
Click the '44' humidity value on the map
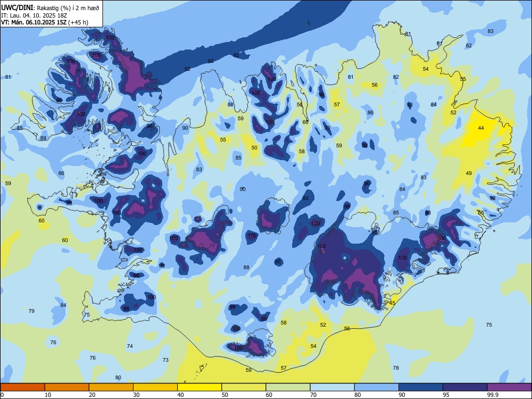(481, 128)
